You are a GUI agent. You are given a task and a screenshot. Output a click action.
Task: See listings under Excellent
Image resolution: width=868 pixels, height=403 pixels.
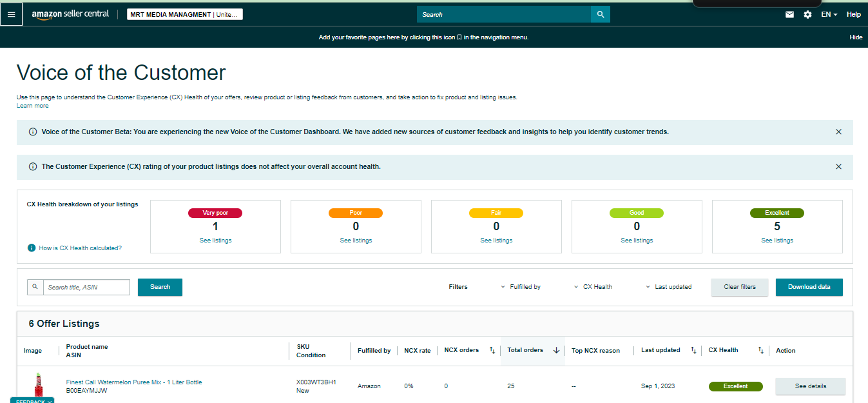[x=777, y=241]
